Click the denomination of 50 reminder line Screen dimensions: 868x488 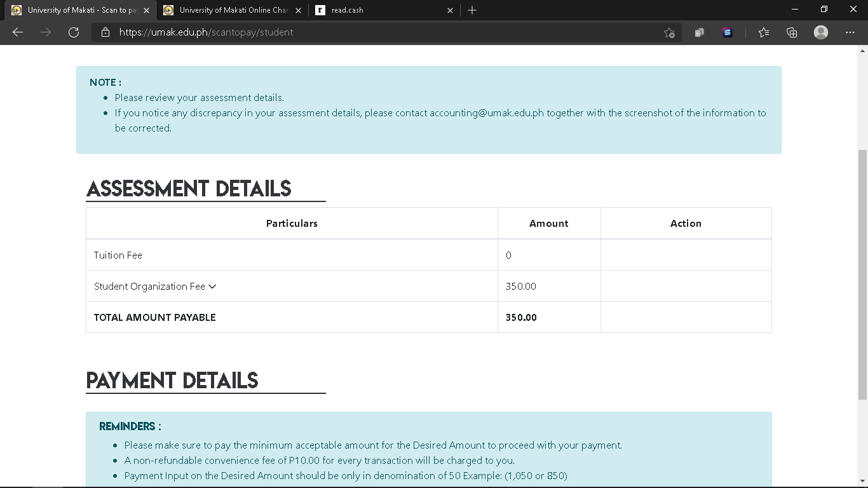coord(346,476)
